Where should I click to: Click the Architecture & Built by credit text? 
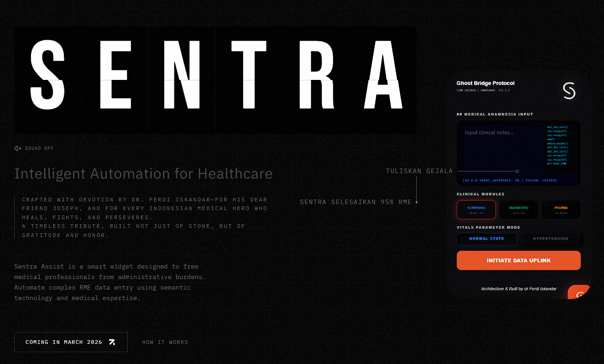518,289
